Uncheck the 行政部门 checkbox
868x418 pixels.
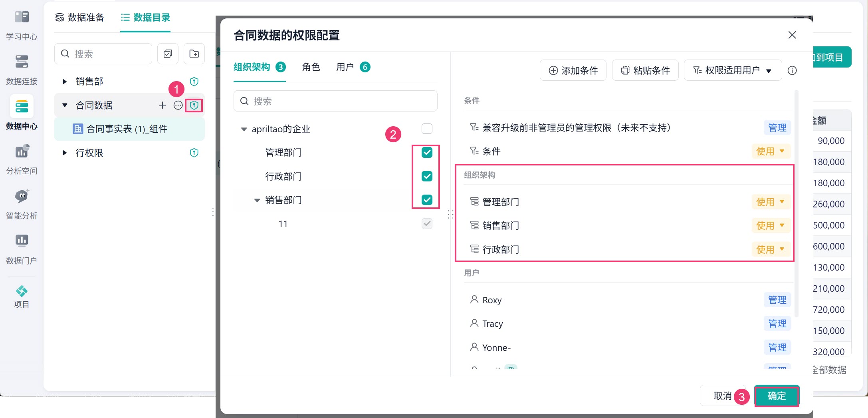point(427,176)
